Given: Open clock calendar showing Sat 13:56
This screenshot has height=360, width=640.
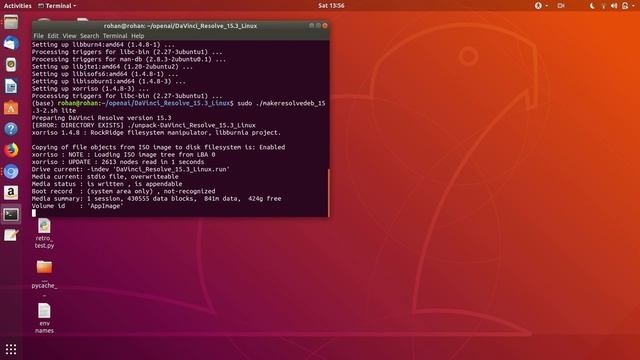Looking at the screenshot, I should [x=331, y=6].
